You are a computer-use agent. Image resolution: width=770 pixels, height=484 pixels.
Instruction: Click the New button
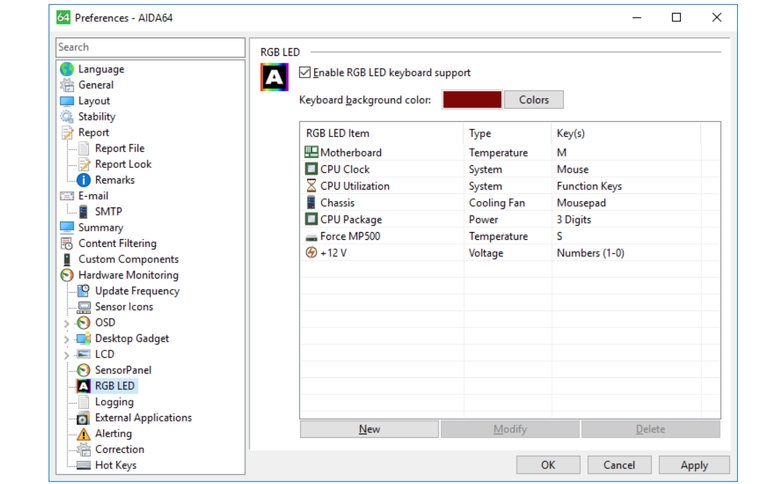[x=369, y=429]
